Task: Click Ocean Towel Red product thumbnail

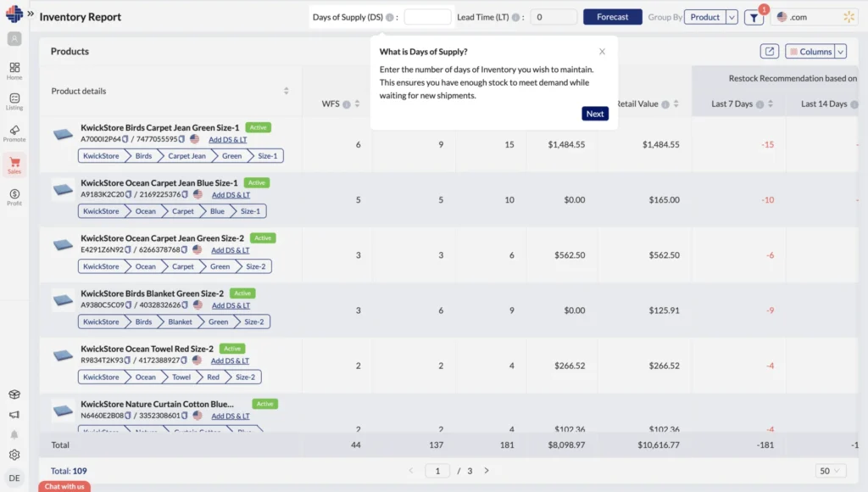Action: (63, 355)
